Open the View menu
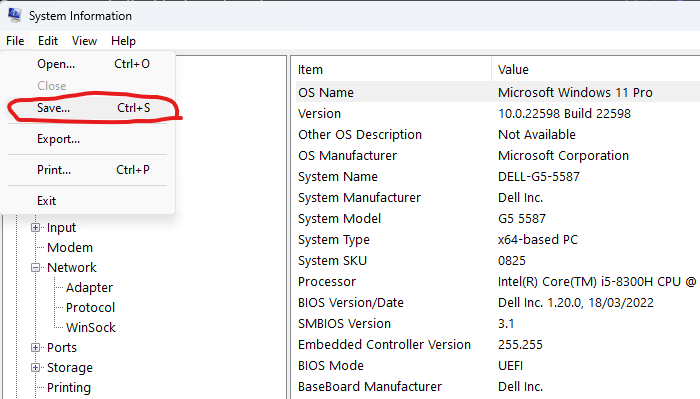The height and width of the screenshot is (399, 700). tap(84, 41)
